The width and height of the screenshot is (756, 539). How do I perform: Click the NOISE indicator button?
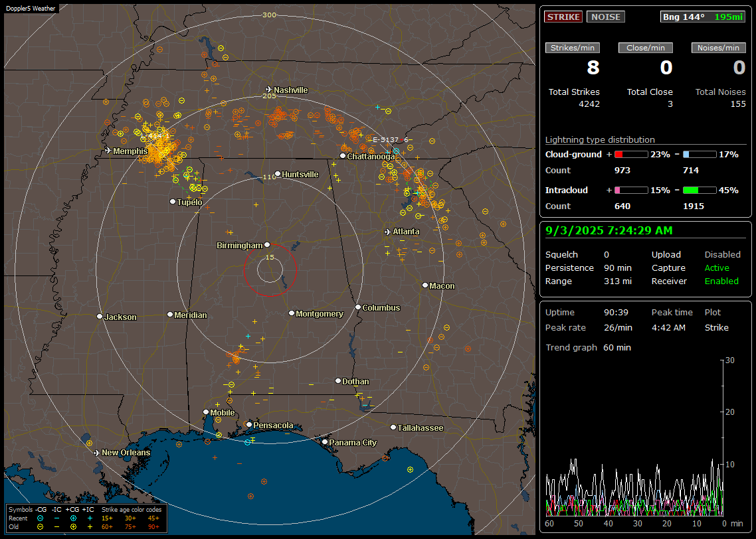click(606, 17)
